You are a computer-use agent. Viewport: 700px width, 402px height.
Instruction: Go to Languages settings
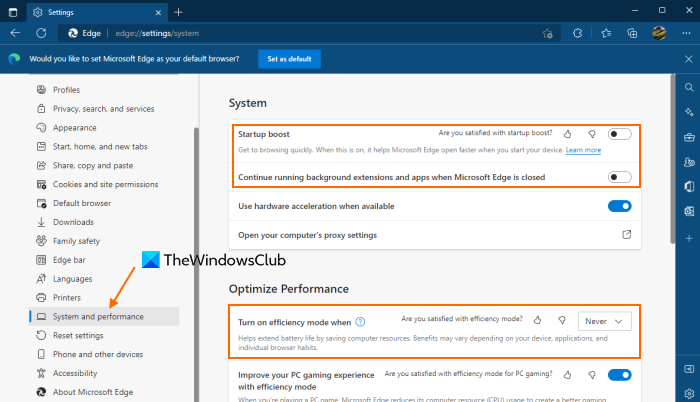pos(104,279)
